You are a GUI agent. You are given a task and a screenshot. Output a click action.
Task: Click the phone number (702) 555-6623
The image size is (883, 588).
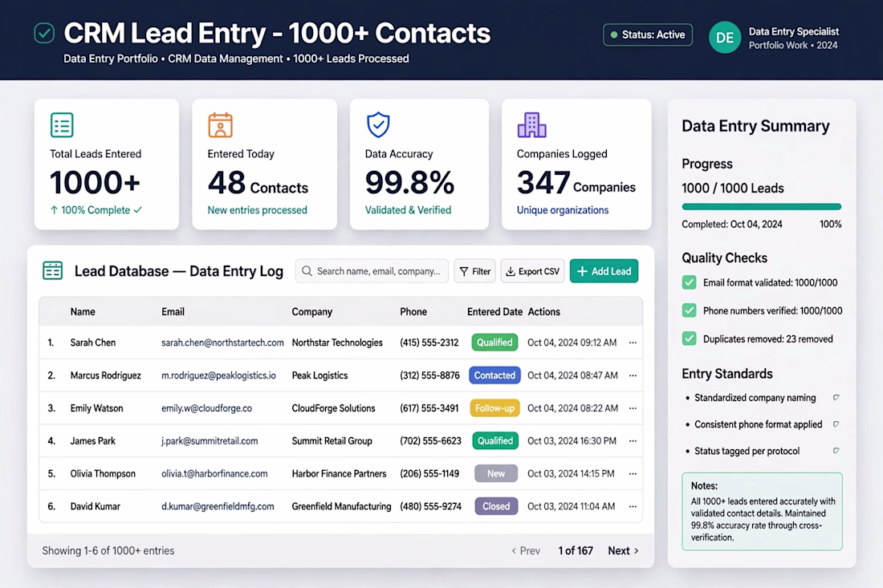pos(430,441)
